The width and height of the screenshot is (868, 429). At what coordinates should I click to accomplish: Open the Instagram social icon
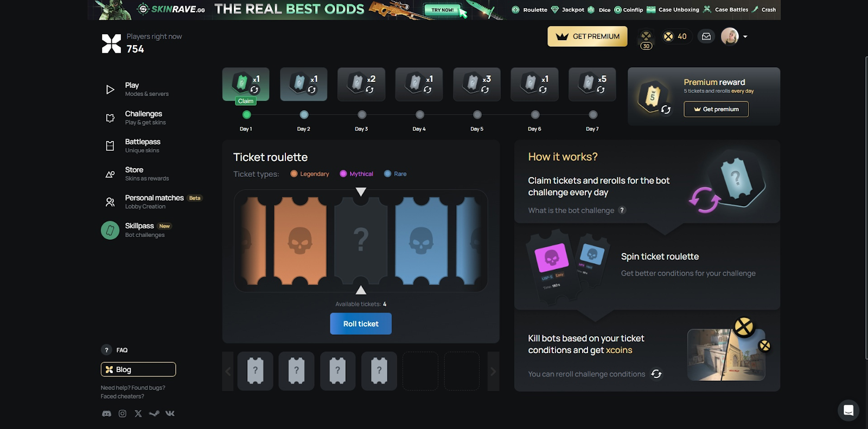pyautogui.click(x=123, y=413)
